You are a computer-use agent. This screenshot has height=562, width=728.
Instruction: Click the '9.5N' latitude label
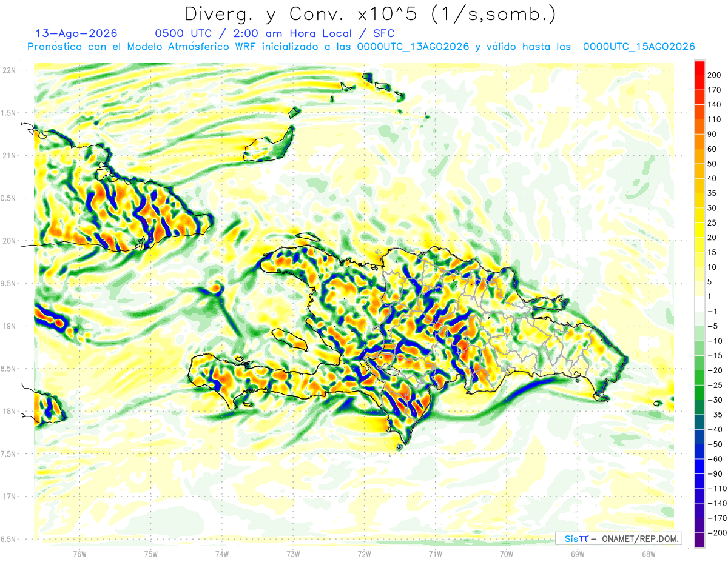9,283
